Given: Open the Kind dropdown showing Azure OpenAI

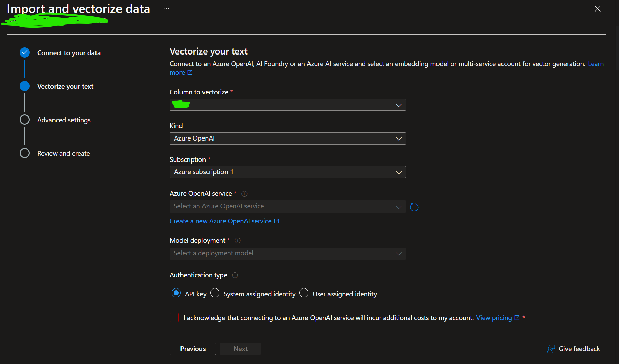Looking at the screenshot, I should tap(287, 138).
